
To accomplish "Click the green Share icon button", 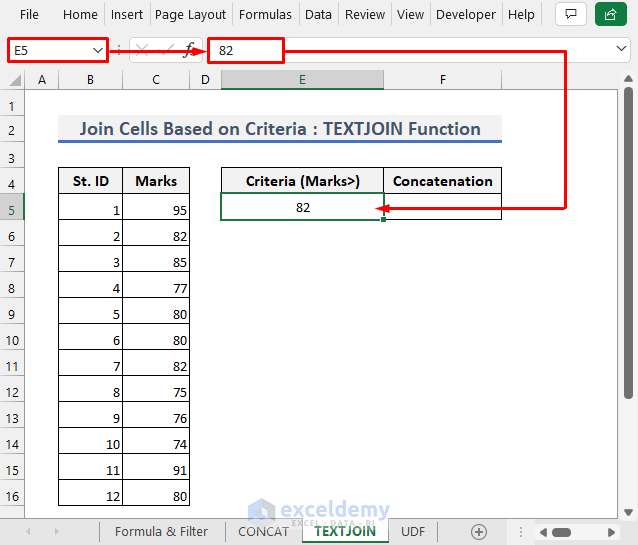I will pyautogui.click(x=610, y=14).
